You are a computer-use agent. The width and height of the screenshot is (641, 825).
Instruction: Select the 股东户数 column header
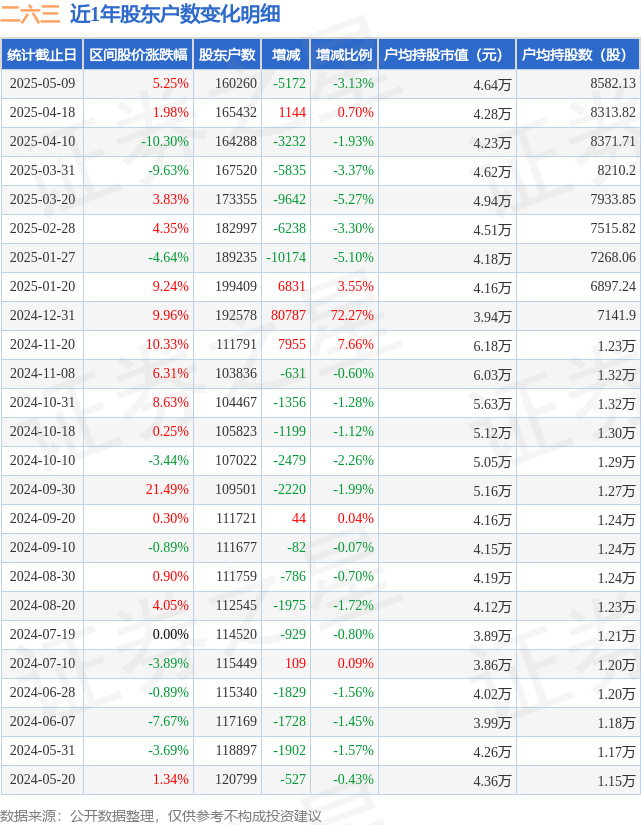(227, 55)
